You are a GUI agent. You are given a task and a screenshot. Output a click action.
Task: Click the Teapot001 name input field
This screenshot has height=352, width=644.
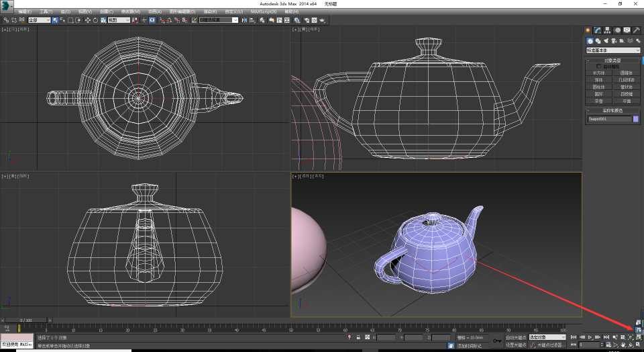(609, 119)
